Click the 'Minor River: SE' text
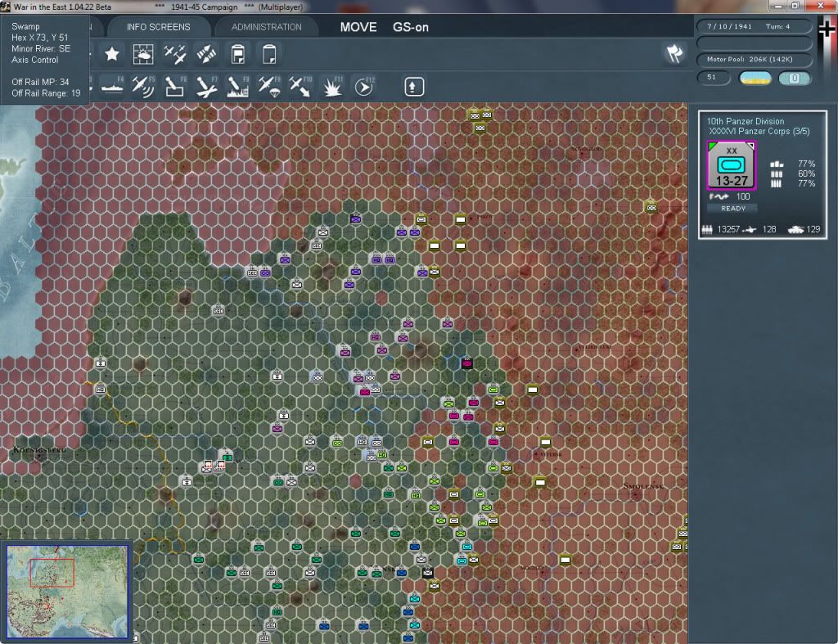This screenshot has width=838, height=644. 41,48
